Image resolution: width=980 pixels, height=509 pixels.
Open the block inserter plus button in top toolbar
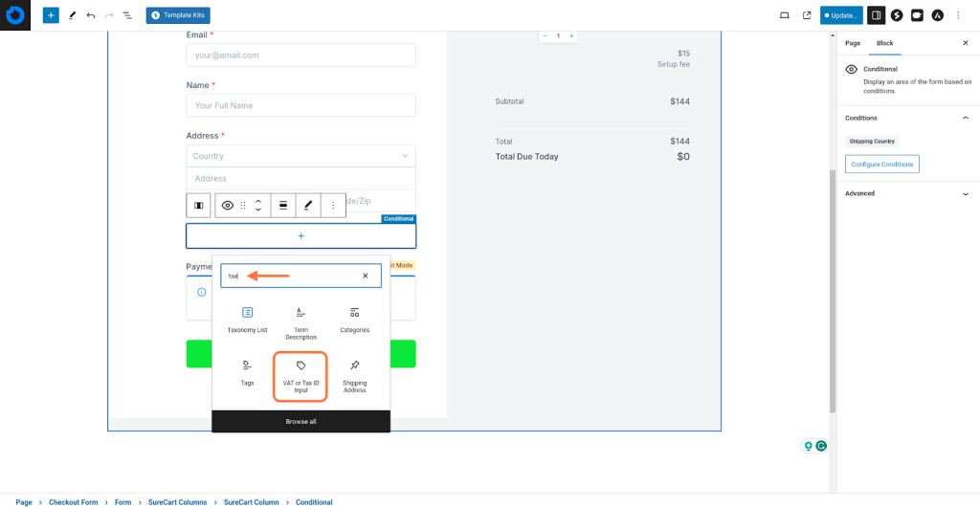coord(51,15)
